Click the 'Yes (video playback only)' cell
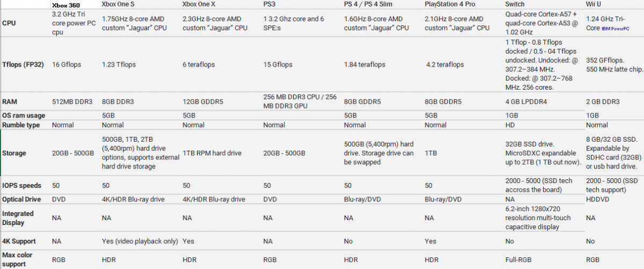644x269 pixels. click(140, 242)
